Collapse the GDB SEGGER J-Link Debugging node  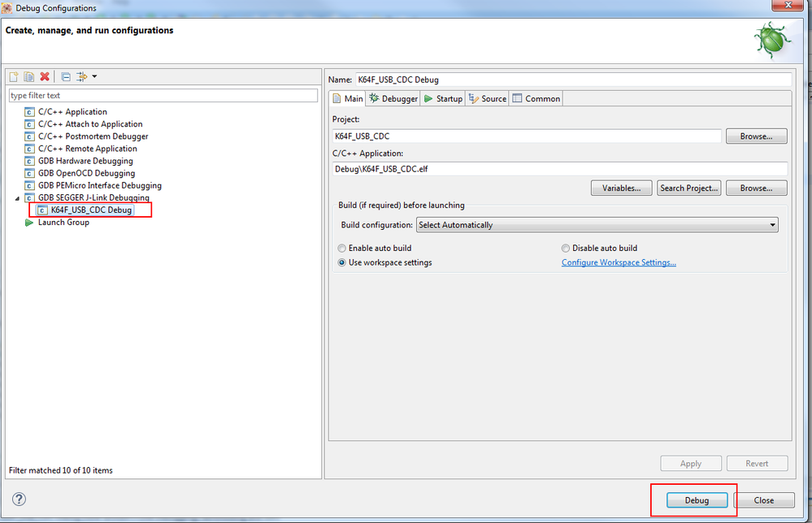(17, 198)
